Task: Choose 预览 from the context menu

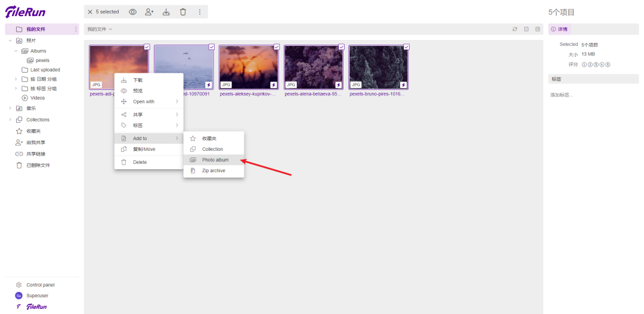Action: (x=148, y=91)
